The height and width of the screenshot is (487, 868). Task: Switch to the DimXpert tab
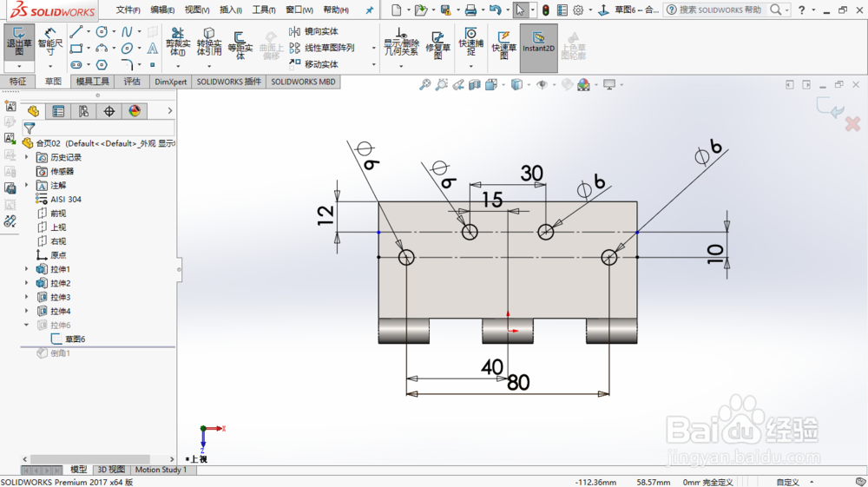[170, 82]
